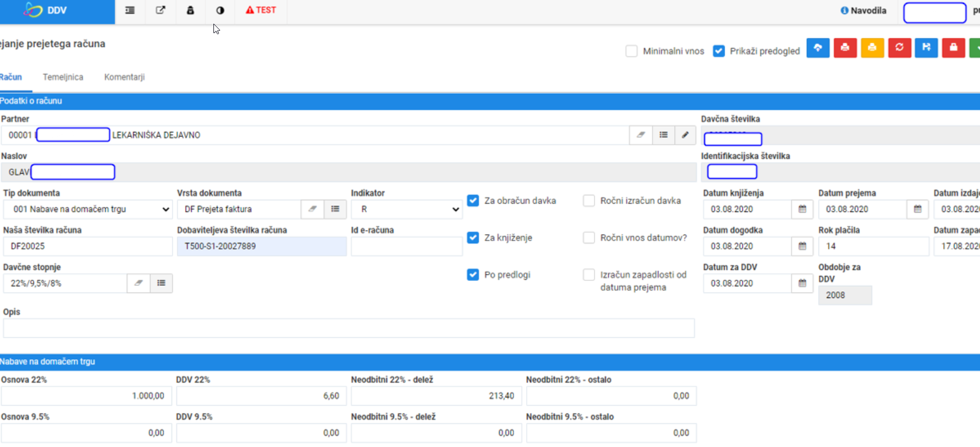Switch to the Račun tab
This screenshot has height=447, width=980.
click(11, 77)
